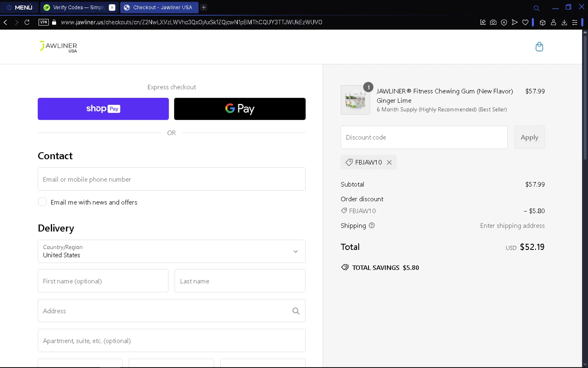Image resolution: width=588 pixels, height=368 pixels.
Task: Open the shopping bag cart icon
Action: [x=539, y=47]
